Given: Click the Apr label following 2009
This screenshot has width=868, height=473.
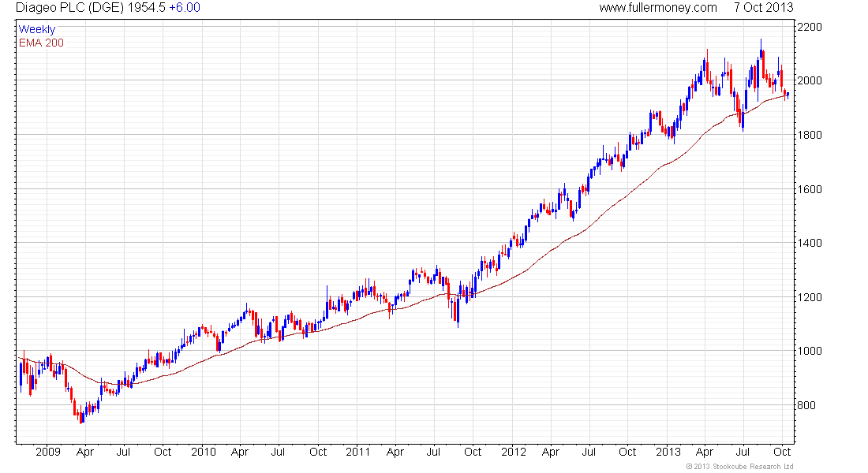Looking at the screenshot, I should tap(84, 452).
